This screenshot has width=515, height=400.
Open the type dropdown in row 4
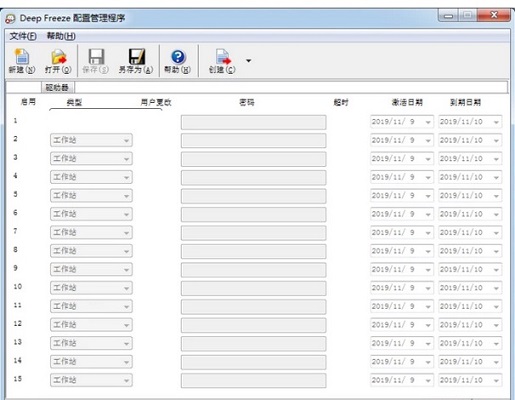[91, 177]
